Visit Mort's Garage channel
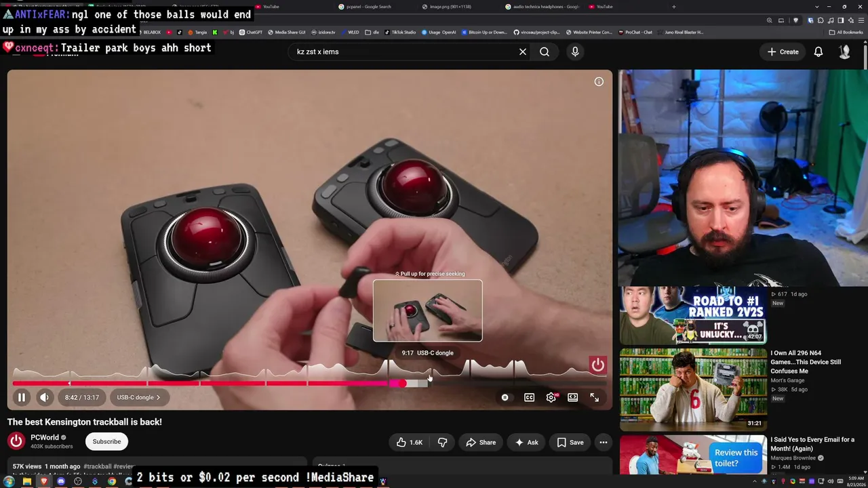 point(788,380)
